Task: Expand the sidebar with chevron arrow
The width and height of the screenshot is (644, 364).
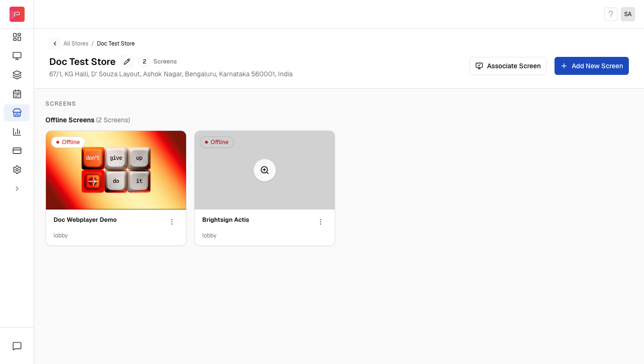Action: click(x=17, y=189)
